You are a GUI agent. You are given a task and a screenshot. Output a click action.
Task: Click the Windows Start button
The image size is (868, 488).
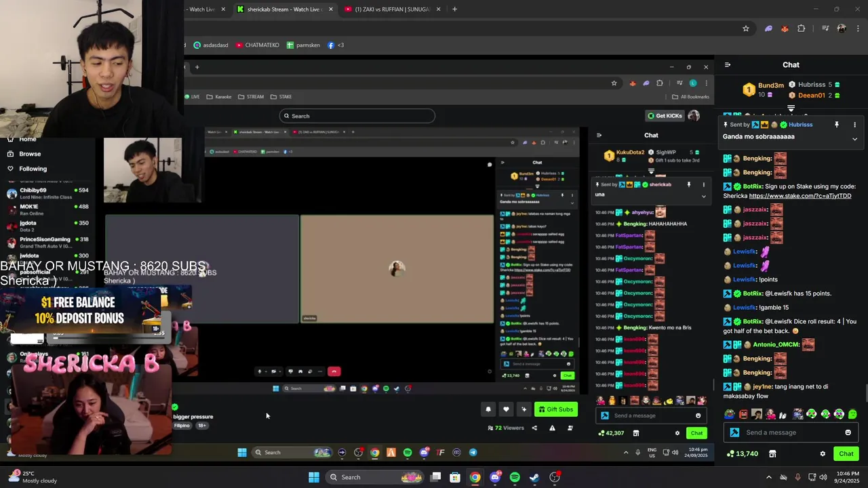click(314, 477)
